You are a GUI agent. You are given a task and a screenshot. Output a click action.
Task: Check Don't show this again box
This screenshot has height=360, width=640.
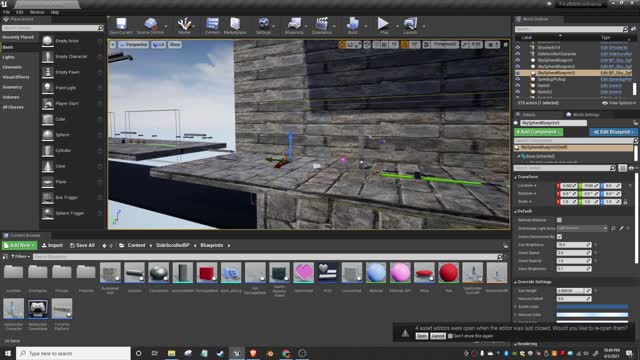coord(451,336)
